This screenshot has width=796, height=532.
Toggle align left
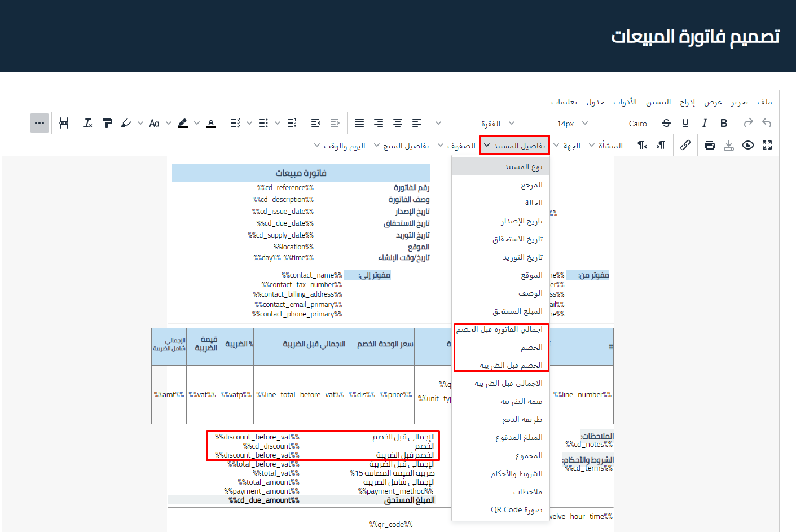click(417, 123)
